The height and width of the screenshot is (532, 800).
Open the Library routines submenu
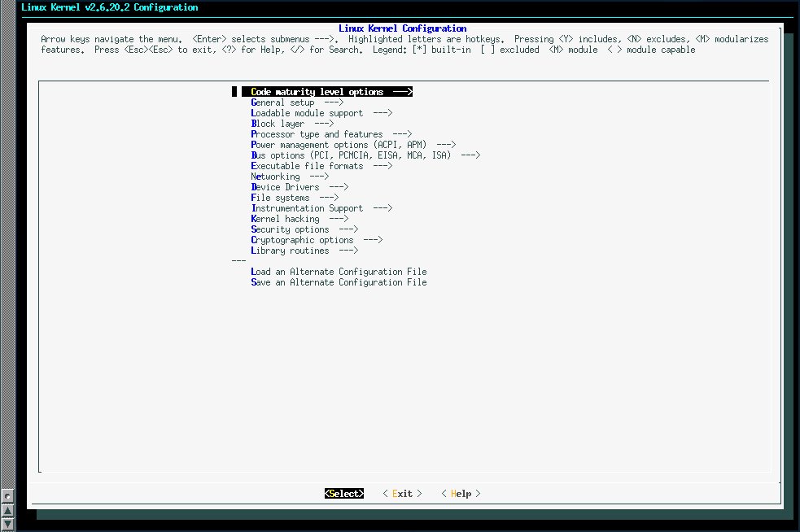[304, 251]
